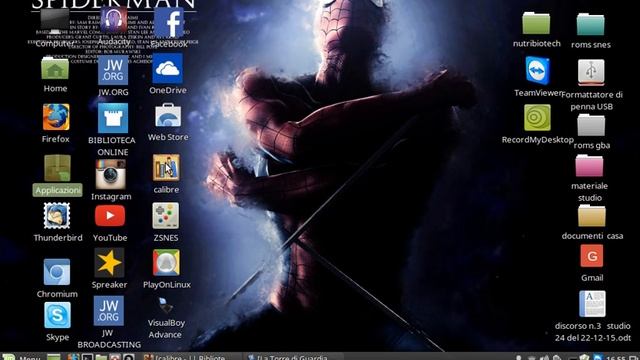This screenshot has width=640, height=360.
Task: Open the Facebook shortcut icon
Action: click(169, 23)
